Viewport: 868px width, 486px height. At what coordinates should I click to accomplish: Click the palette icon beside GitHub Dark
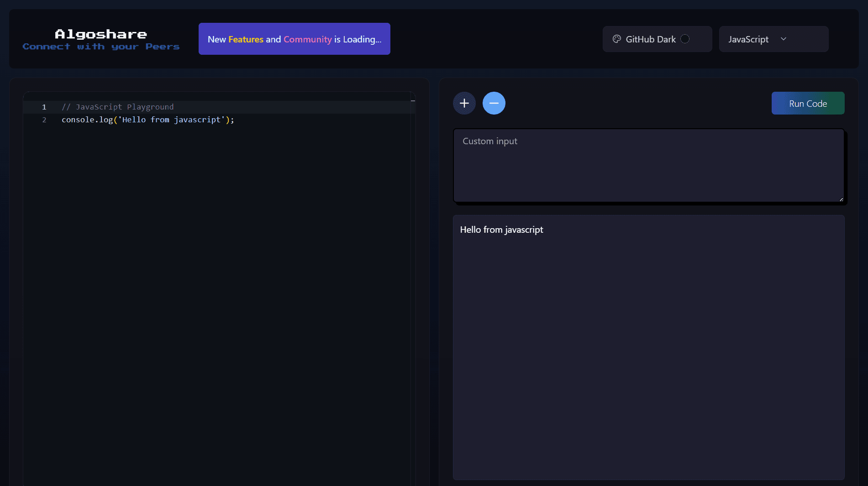616,39
